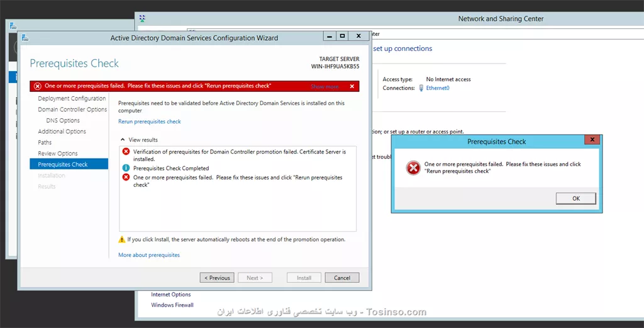Minimize the Configuration Wizard window
The image size is (644, 328).
[x=330, y=36]
